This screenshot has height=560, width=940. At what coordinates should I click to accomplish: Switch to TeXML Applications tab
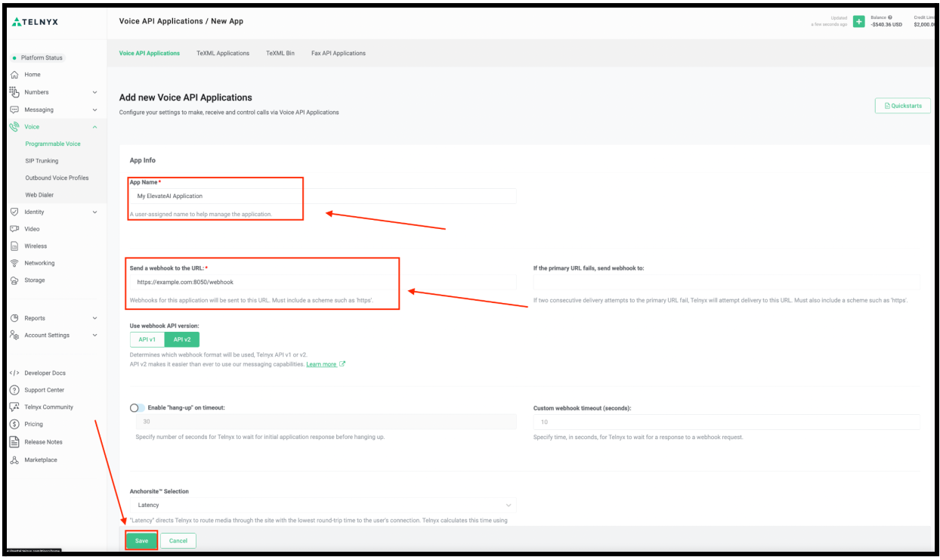(223, 54)
